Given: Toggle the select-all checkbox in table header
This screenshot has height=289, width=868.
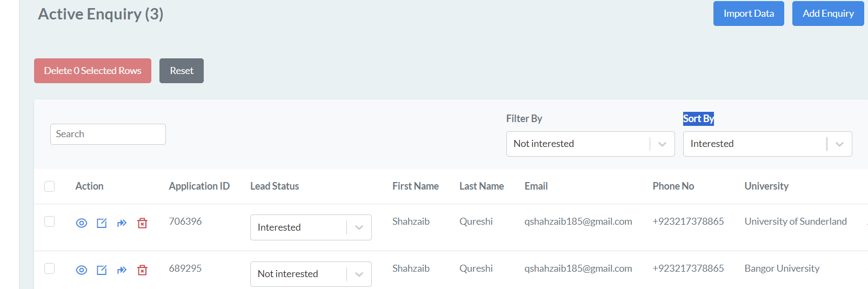Looking at the screenshot, I should click(50, 186).
